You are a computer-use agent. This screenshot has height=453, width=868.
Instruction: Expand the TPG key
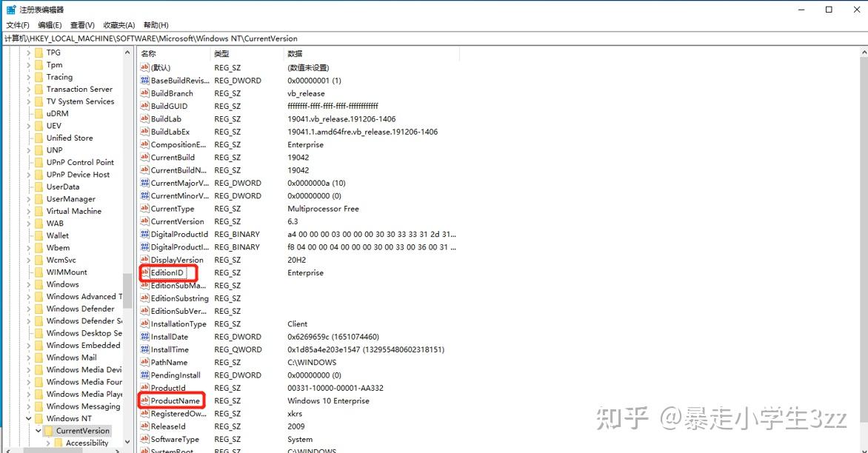click(28, 53)
